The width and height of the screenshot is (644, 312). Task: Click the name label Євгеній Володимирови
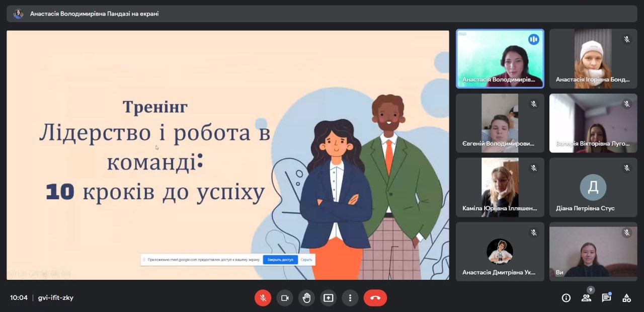(x=499, y=144)
